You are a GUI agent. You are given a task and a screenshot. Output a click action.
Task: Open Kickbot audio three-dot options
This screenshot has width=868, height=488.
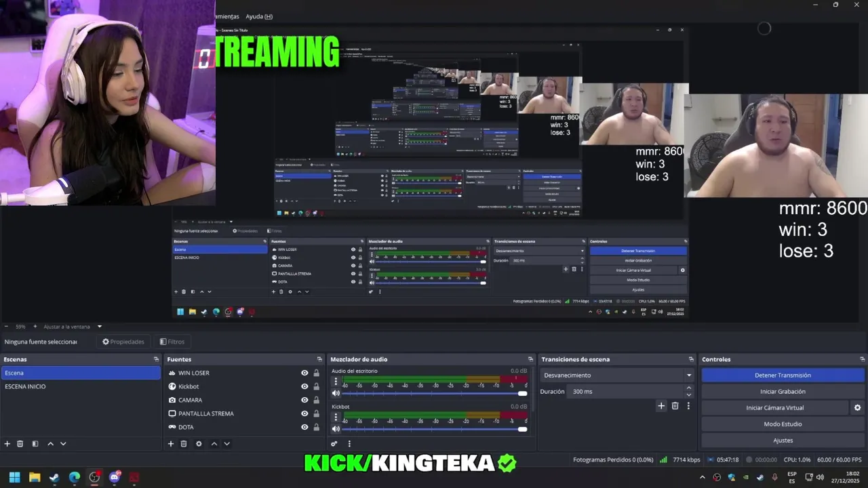(335, 418)
